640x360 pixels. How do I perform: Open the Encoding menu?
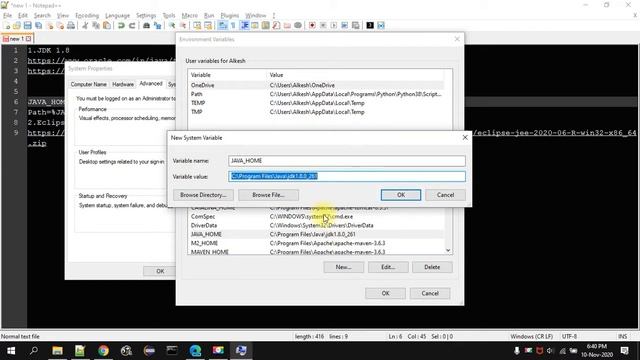point(87,16)
